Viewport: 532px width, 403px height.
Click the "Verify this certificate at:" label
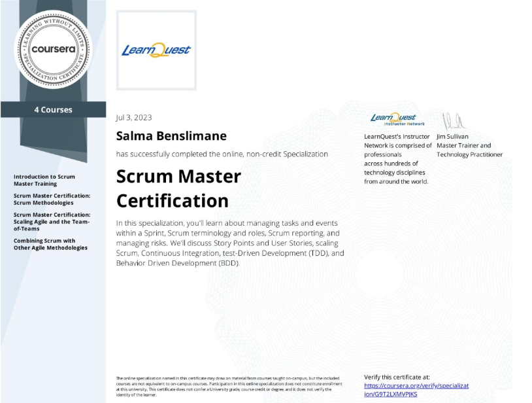(397, 377)
